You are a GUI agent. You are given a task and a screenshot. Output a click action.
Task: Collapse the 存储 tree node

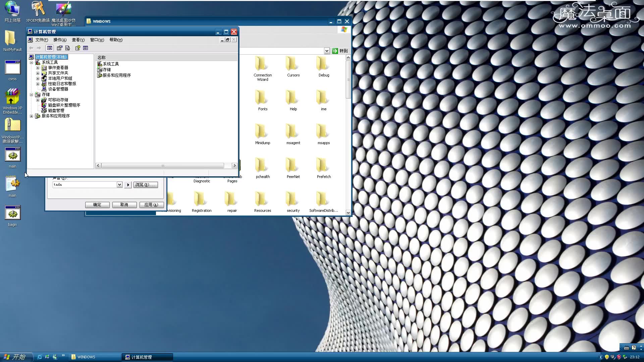pyautogui.click(x=32, y=95)
